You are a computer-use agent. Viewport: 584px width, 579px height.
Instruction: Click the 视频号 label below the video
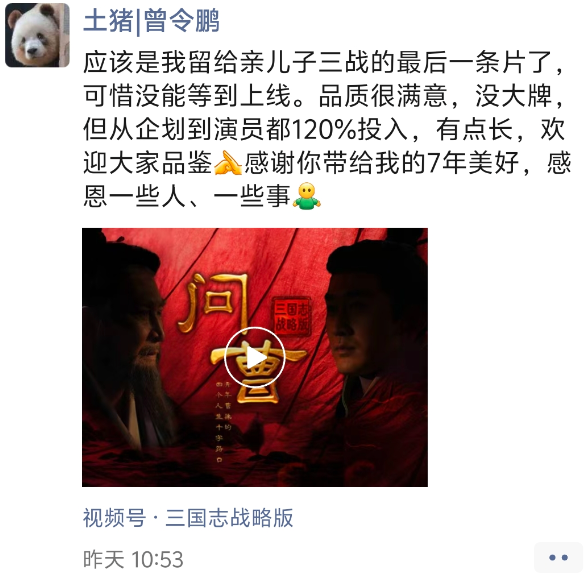pos(114,518)
